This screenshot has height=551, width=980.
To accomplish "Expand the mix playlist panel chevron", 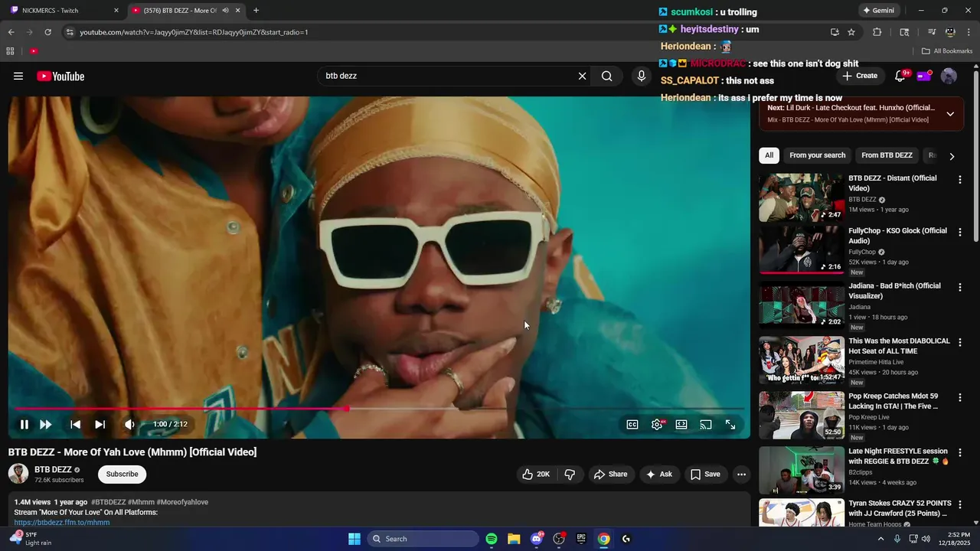I will 950,114.
